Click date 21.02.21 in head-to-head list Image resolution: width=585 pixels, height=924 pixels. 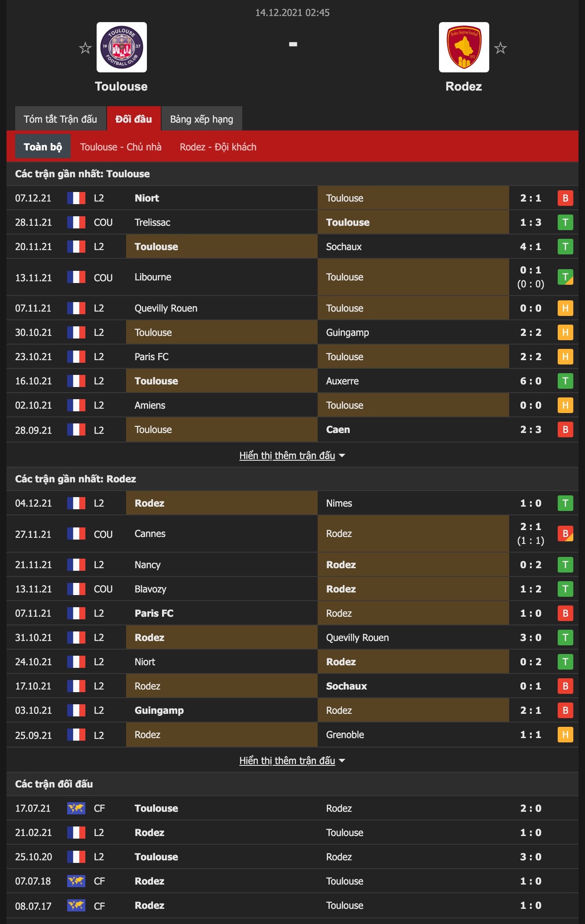pos(33,833)
